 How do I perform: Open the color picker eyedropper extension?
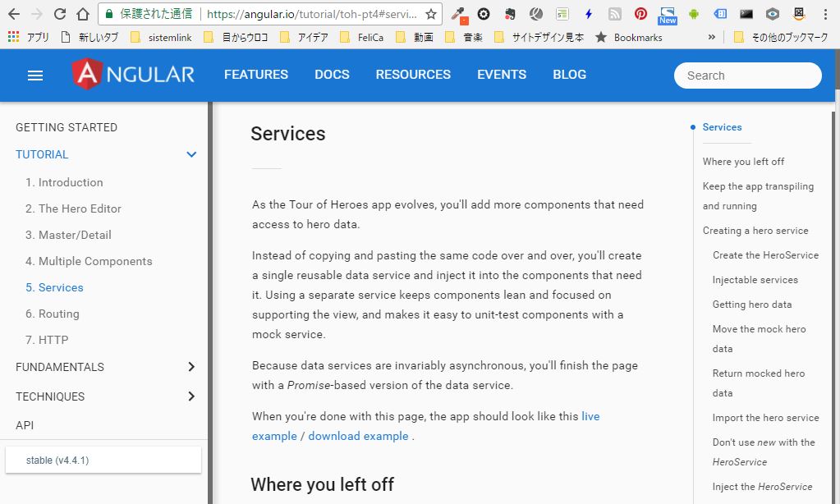pos(459,15)
